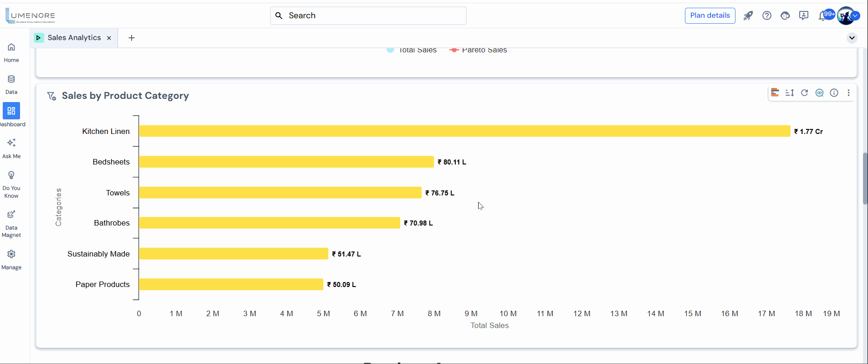Viewport: 868px width, 364px height.
Task: Open the rocket quick-start icon
Action: [x=748, y=16]
